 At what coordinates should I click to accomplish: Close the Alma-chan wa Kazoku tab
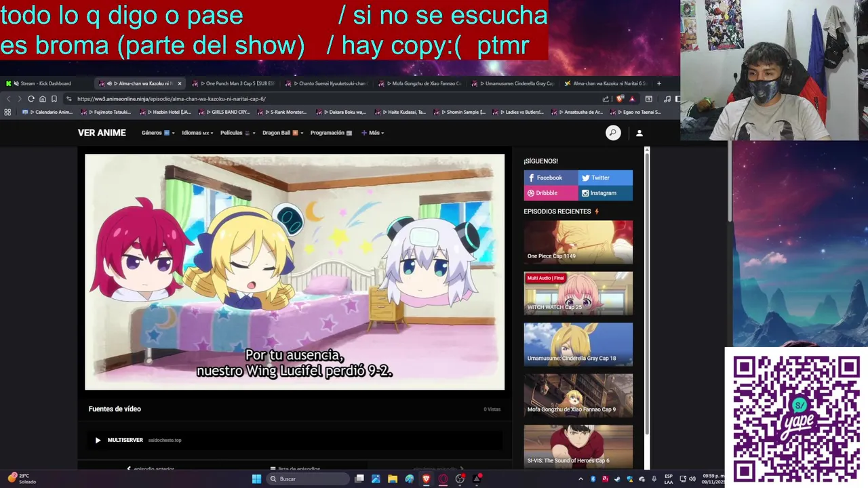180,83
